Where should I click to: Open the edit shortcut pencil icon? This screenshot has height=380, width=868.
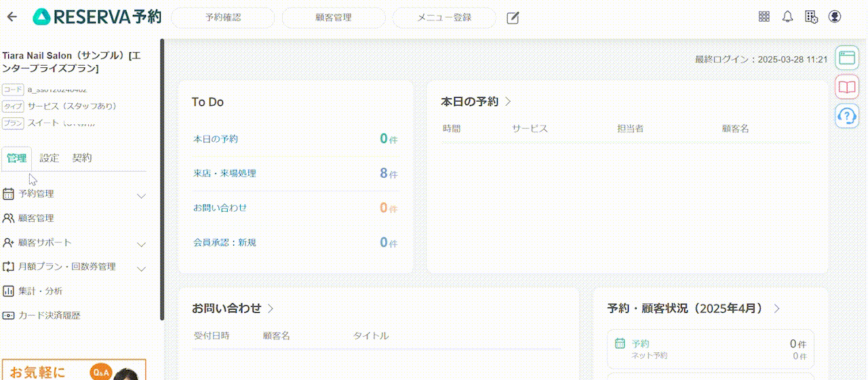(513, 18)
